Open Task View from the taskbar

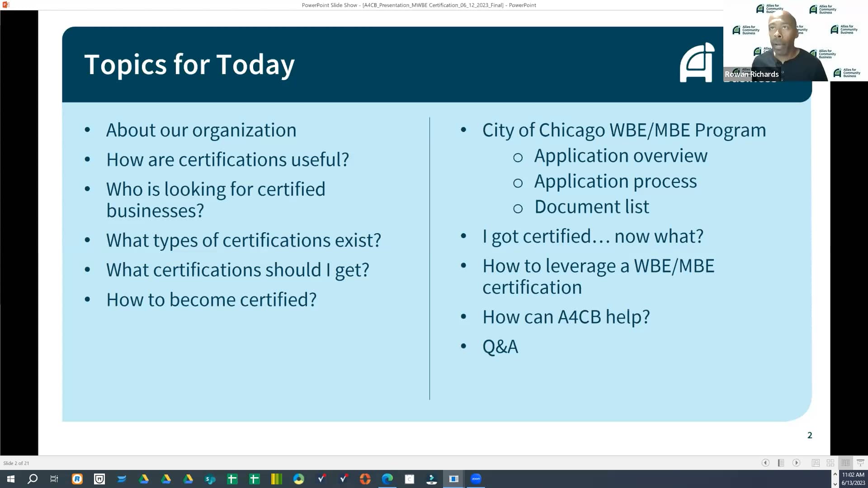point(54,479)
